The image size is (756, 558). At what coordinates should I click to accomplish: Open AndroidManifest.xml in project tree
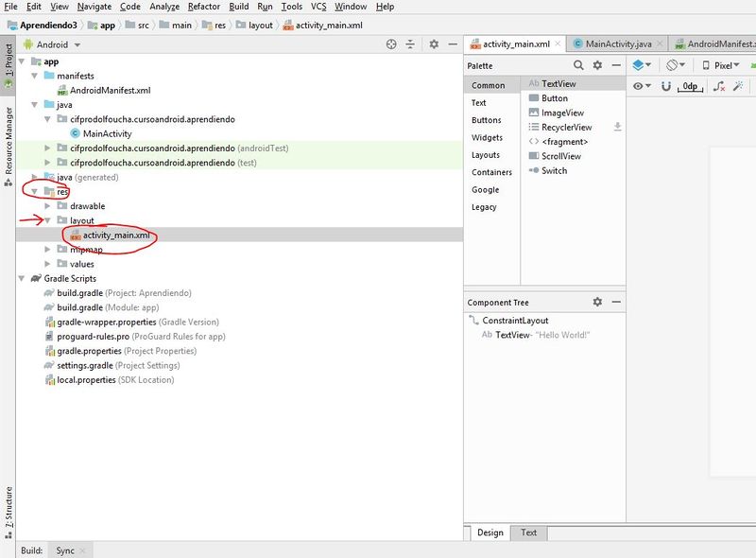pyautogui.click(x=110, y=90)
